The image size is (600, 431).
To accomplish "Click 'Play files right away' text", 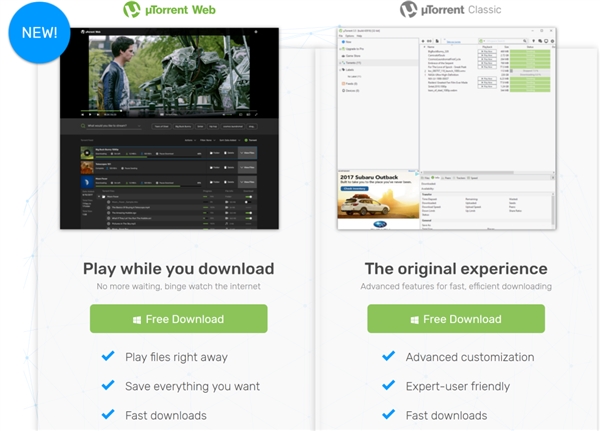I will pos(176,357).
